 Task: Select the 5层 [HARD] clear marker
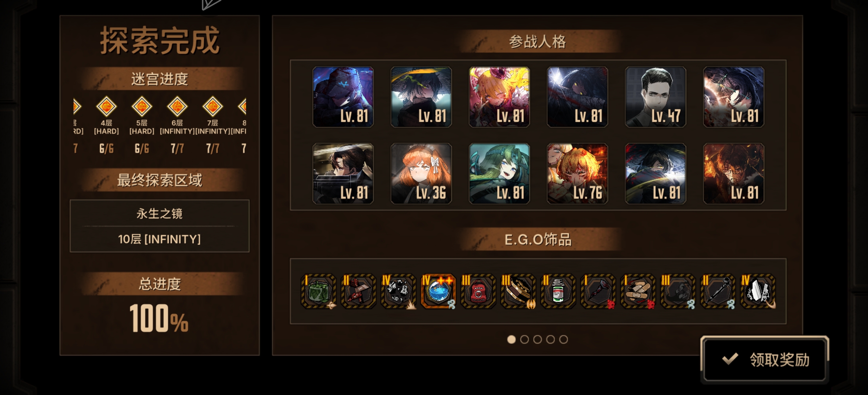pos(142,107)
